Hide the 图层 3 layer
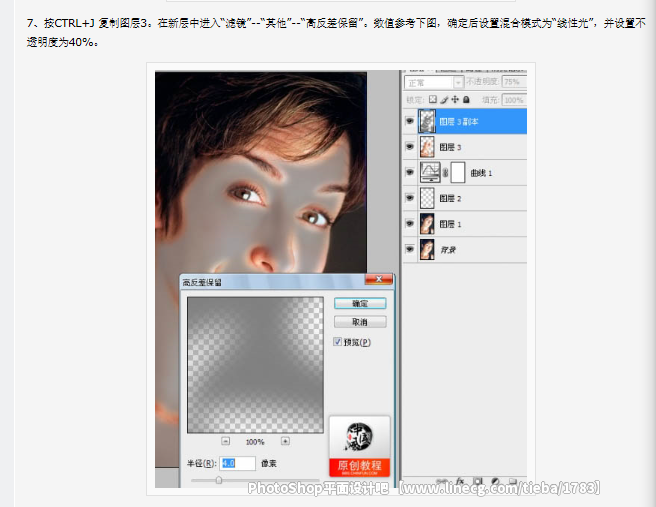Viewport: 656px width, 507px height. [410, 146]
